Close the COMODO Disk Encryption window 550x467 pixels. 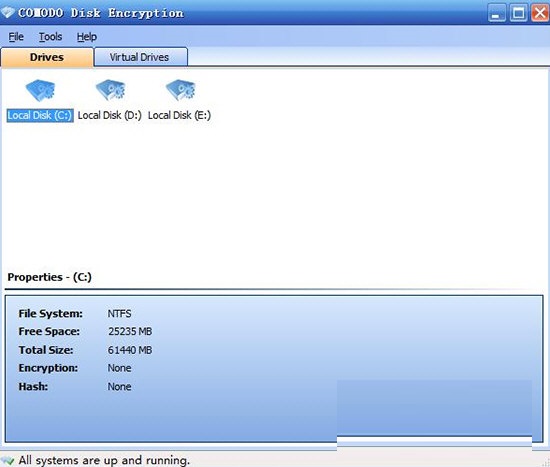[540, 13]
